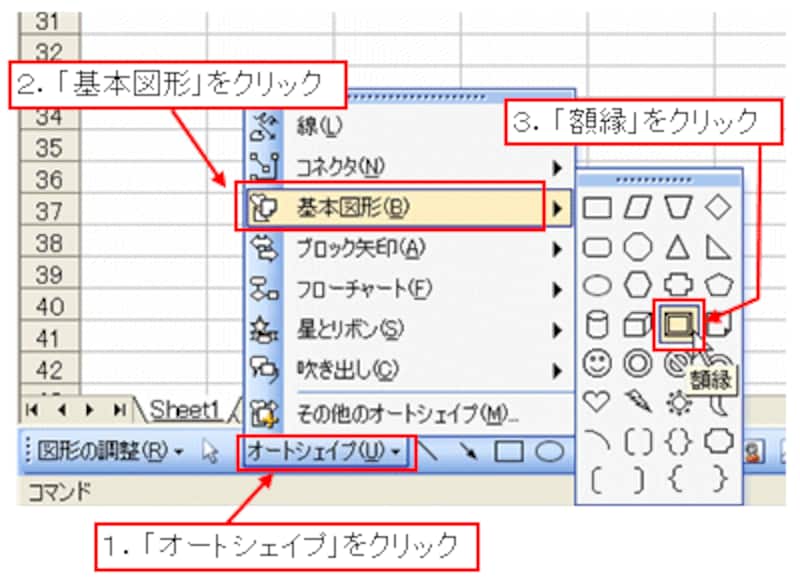
Task: Select row header 36
Action: coord(49,180)
